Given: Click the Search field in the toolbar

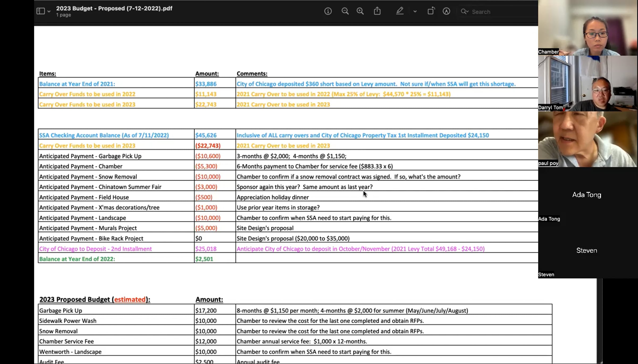Looking at the screenshot, I should [500, 12].
